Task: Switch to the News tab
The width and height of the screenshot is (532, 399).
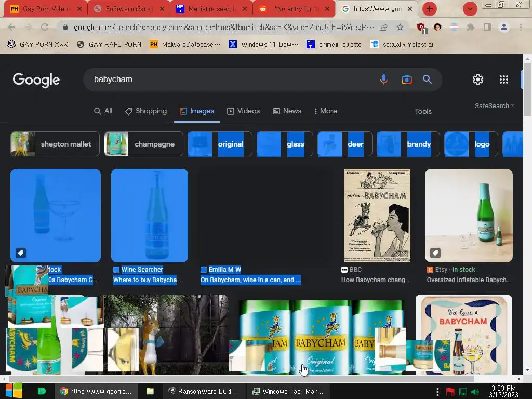Action: (x=287, y=111)
